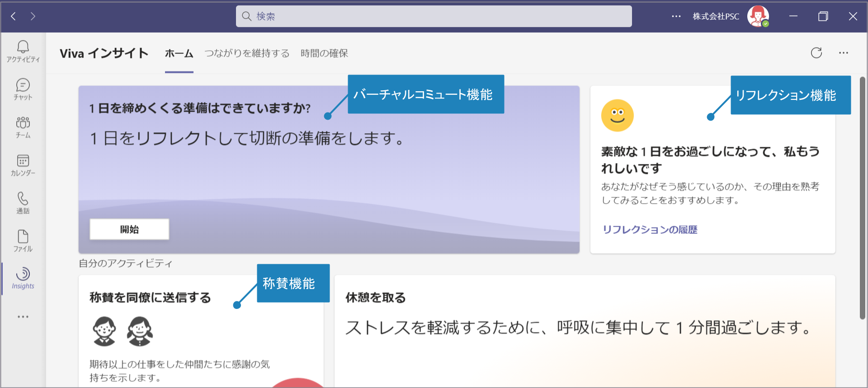Image resolution: width=868 pixels, height=388 pixels.
Task: Click the first colleague avatar in 称賛 card
Action: [x=104, y=331]
